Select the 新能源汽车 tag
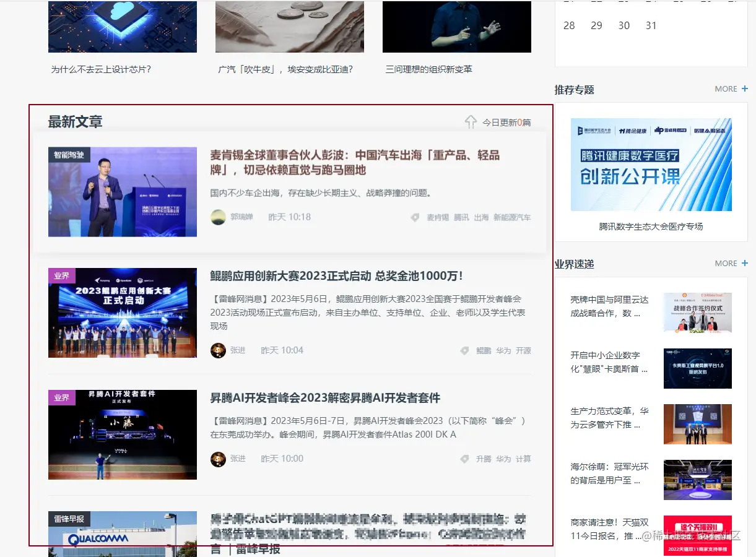This screenshot has height=557, width=756. [x=512, y=218]
